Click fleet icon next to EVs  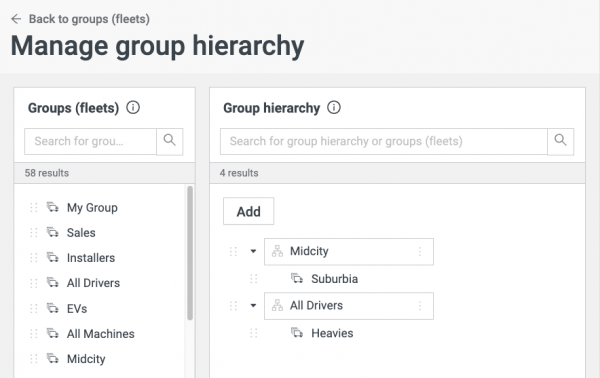pyautogui.click(x=53, y=308)
